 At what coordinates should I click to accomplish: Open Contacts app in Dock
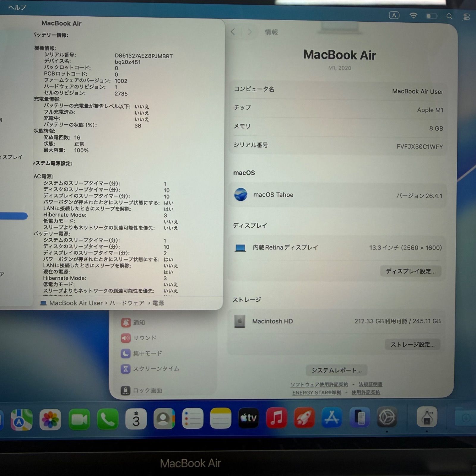point(164,419)
